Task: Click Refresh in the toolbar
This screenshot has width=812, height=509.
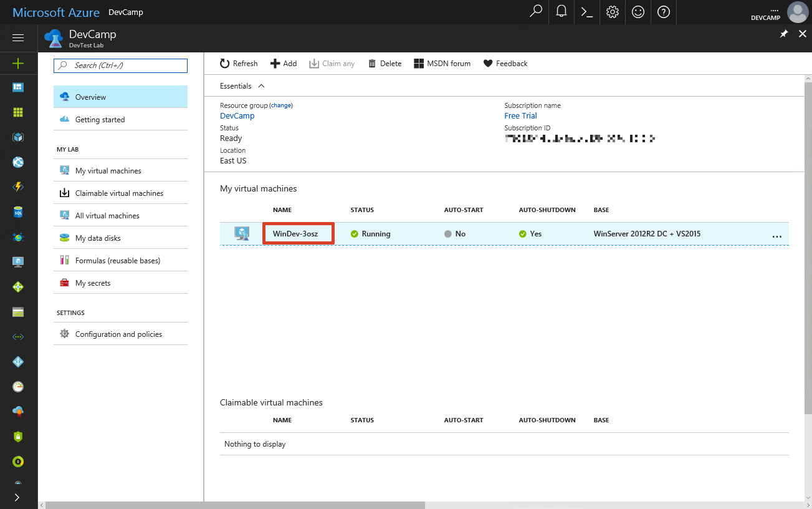Action: tap(239, 64)
